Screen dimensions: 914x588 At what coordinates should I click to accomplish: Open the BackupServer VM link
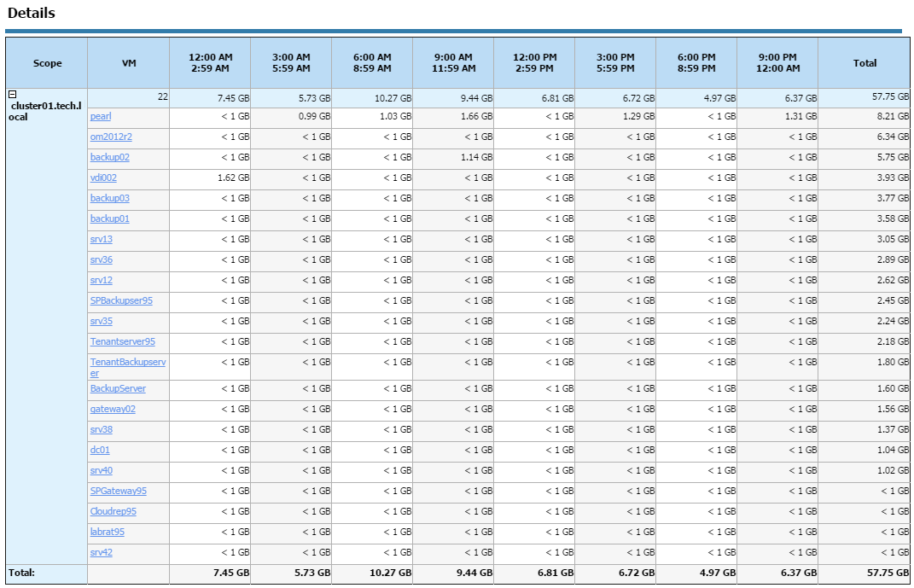pyautogui.click(x=118, y=388)
